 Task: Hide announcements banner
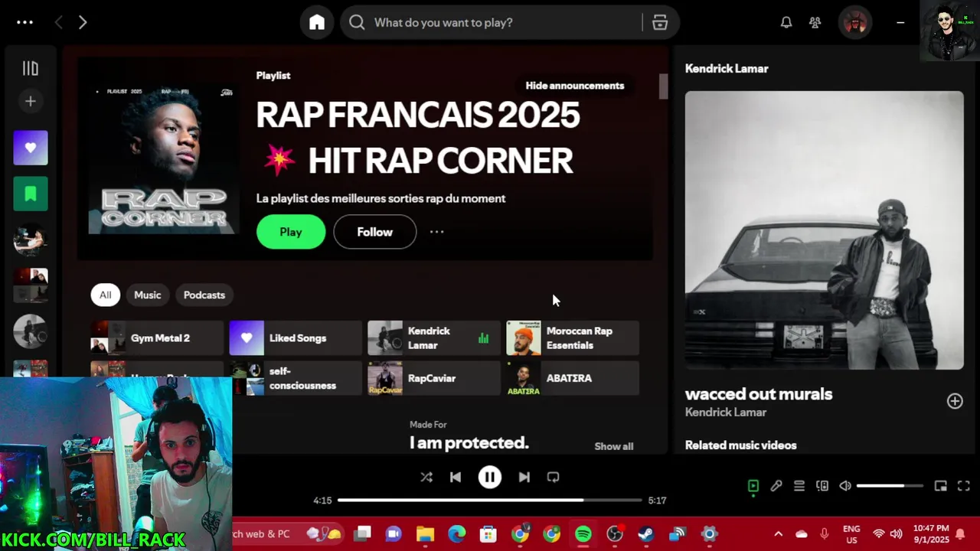coord(575,86)
